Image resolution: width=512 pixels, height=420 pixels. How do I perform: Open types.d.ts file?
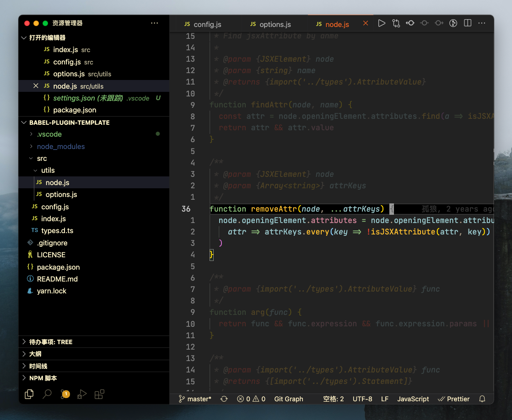[94, 230]
